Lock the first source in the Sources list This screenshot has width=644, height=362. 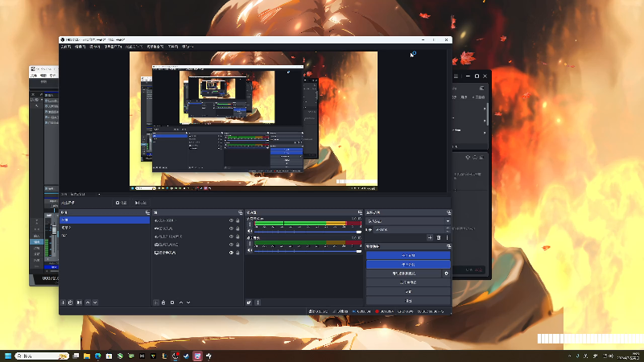[x=238, y=220]
